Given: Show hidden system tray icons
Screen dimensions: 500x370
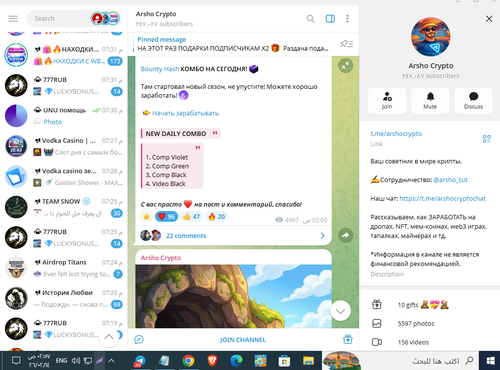Looking at the screenshot, I should 112,360.
